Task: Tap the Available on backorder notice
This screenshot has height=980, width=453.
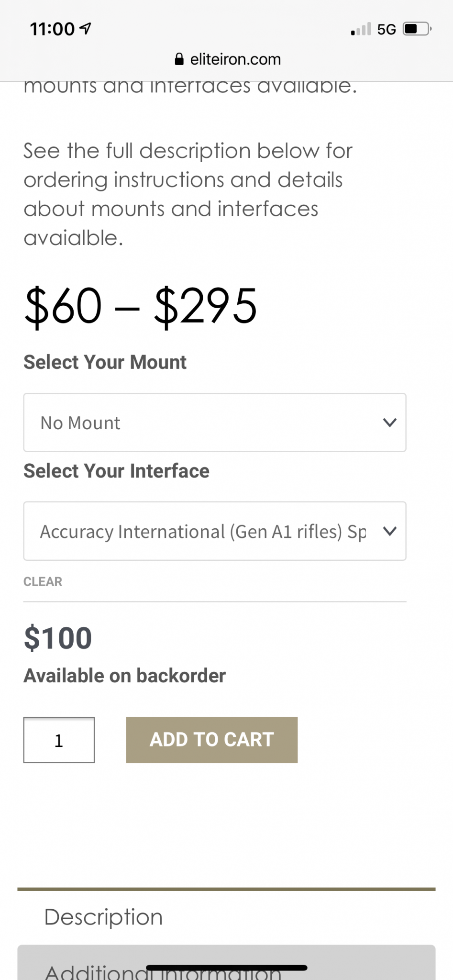Action: (x=125, y=676)
